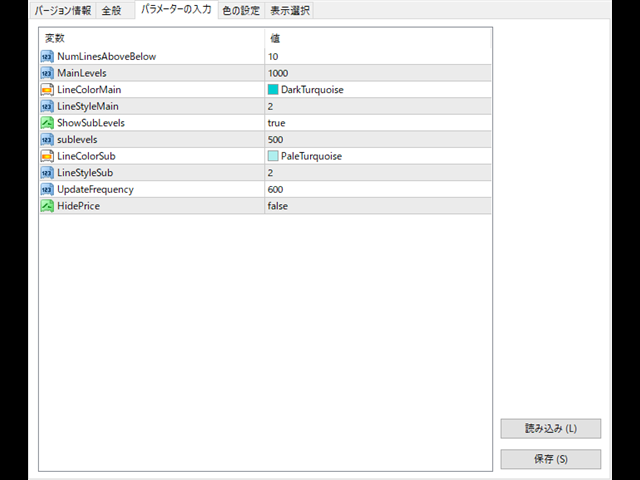This screenshot has height=480, width=640.
Task: Click the boolean icon beside HidePrice
Action: pyautogui.click(x=47, y=206)
